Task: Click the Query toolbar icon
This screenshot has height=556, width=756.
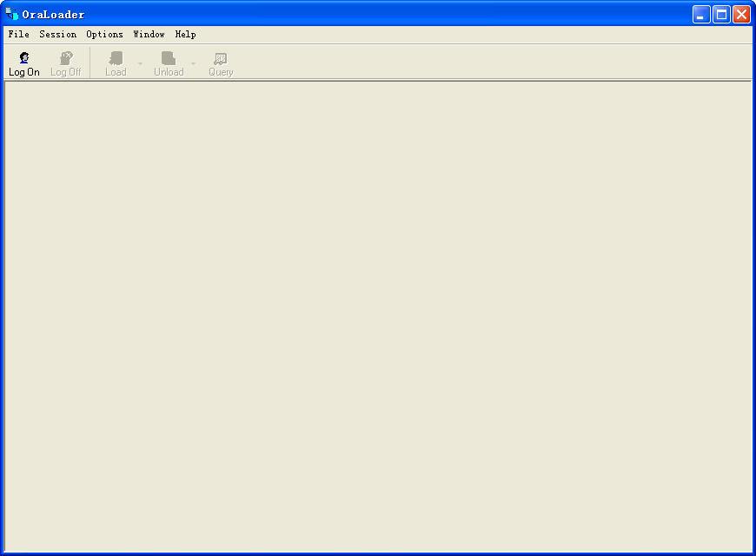Action: click(x=221, y=58)
